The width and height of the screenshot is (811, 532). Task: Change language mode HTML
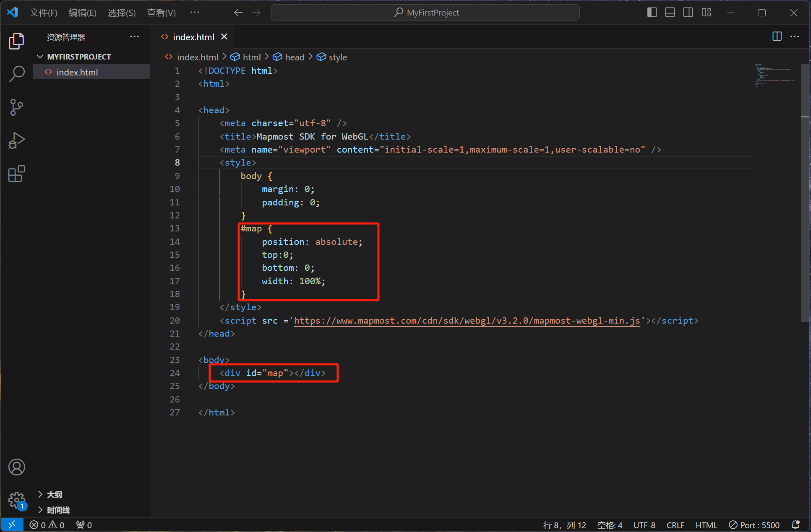706,525
